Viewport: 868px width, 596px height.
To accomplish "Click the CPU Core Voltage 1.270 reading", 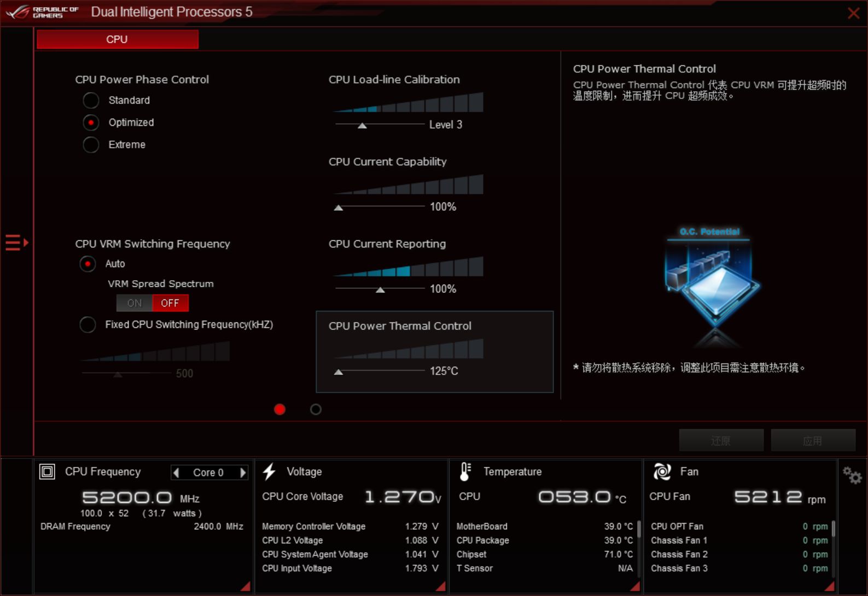I will pyautogui.click(x=403, y=497).
